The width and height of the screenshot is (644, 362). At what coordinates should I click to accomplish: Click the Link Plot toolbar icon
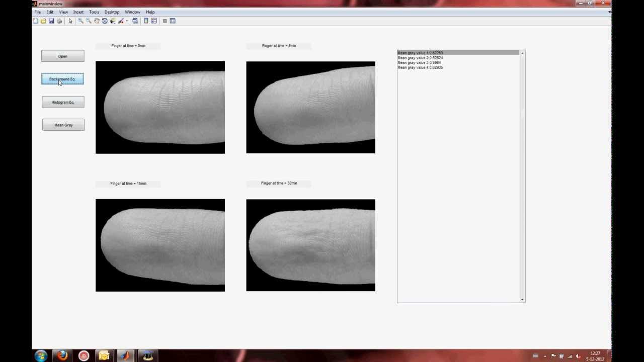pyautogui.click(x=135, y=21)
